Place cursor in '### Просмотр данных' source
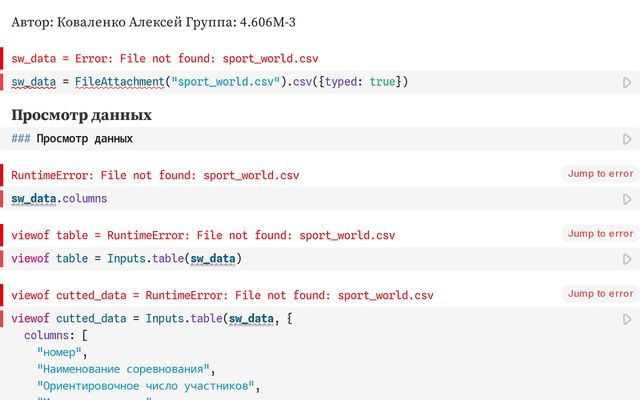Image resolution: width=640 pixels, height=400 pixels. click(x=72, y=139)
